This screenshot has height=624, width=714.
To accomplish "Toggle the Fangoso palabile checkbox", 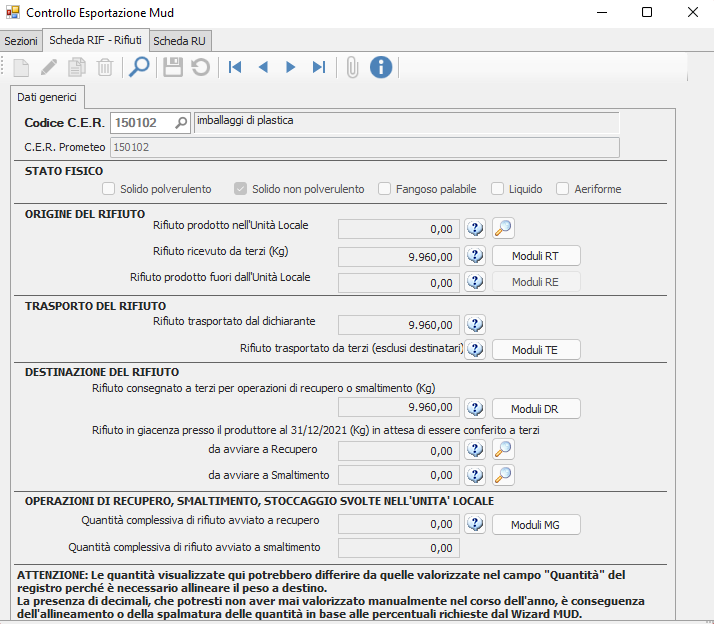I will [385, 189].
